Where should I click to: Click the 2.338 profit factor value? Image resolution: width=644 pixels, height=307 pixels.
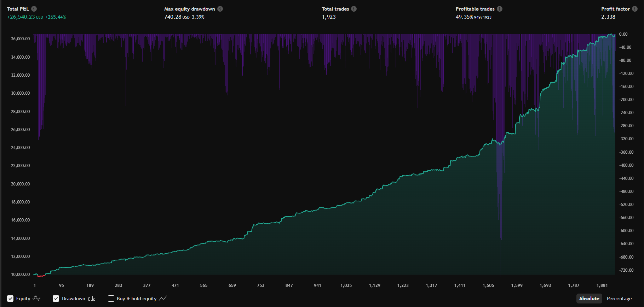point(608,17)
